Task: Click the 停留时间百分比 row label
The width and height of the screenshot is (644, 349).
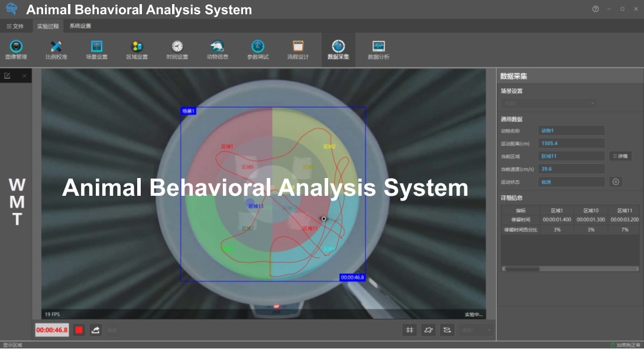Action: click(520, 230)
